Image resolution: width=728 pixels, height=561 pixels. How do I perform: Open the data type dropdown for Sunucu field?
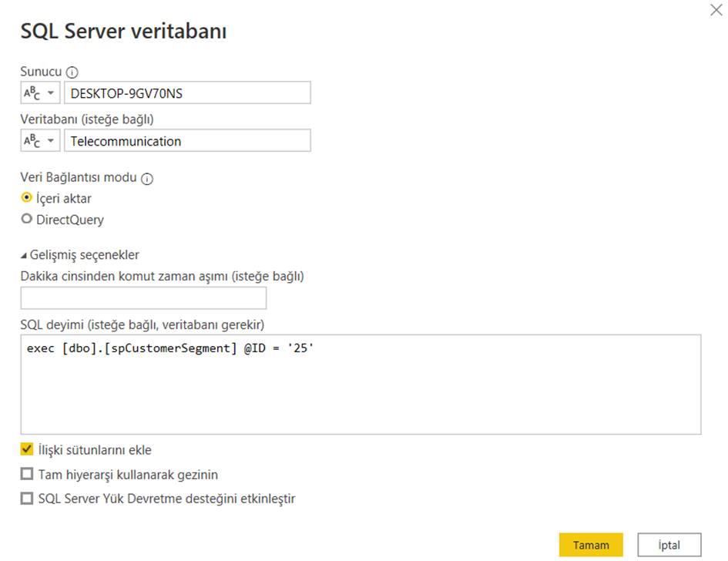[49, 92]
